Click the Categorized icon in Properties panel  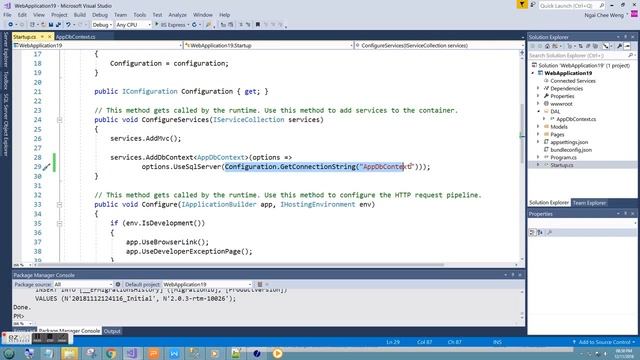point(532,232)
